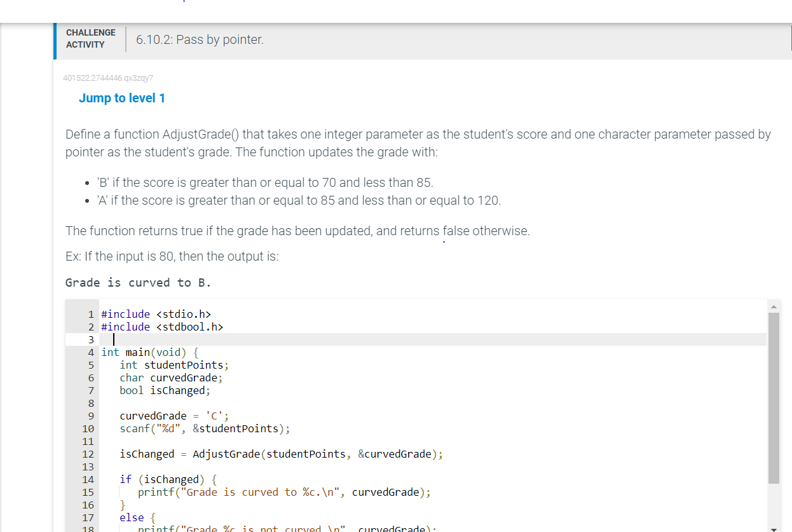Click the CHALLENGE ACTIVITY label
This screenshot has height=532, width=792.
coord(90,38)
